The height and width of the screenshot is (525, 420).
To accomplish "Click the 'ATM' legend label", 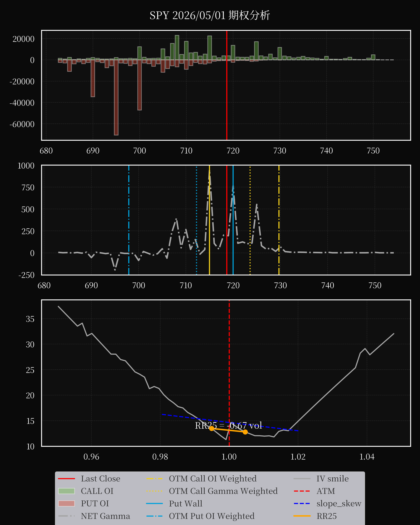I will 326,491.
